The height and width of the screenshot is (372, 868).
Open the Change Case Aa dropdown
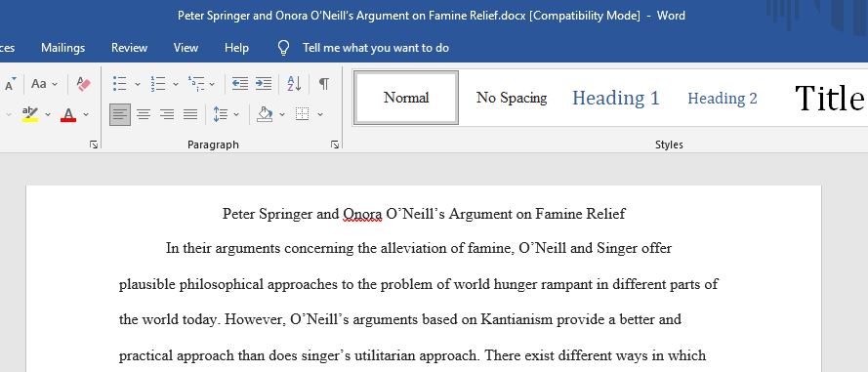44,84
